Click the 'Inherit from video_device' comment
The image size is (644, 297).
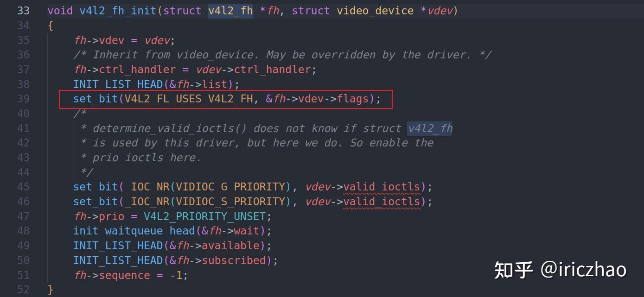[x=282, y=55]
